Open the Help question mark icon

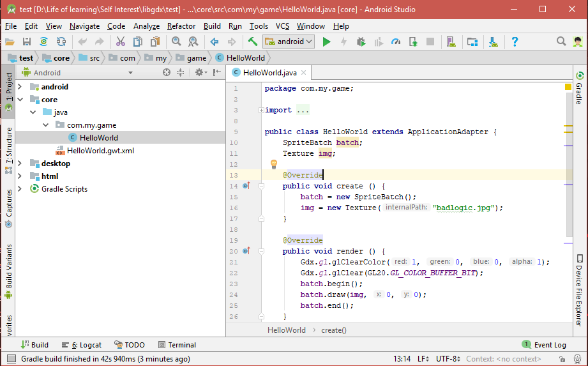click(x=515, y=42)
